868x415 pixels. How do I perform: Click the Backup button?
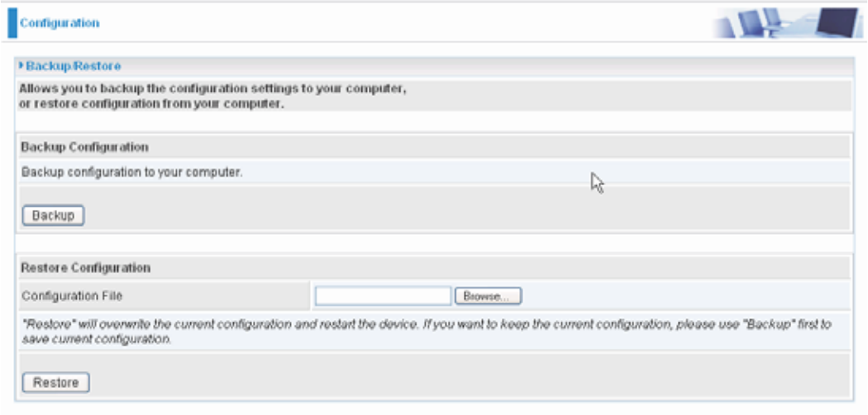coord(53,215)
